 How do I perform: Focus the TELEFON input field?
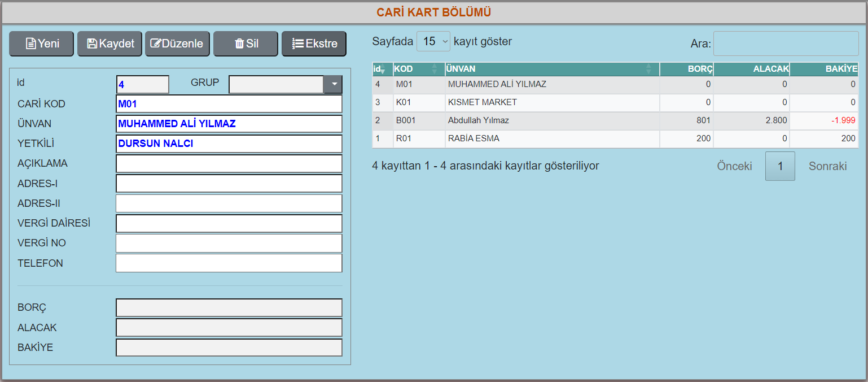(x=229, y=263)
